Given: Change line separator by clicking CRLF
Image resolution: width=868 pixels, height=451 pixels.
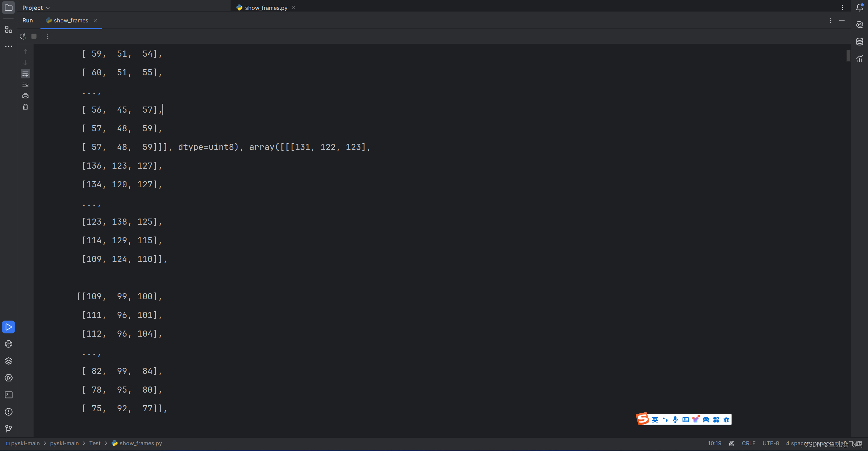Looking at the screenshot, I should click(748, 443).
